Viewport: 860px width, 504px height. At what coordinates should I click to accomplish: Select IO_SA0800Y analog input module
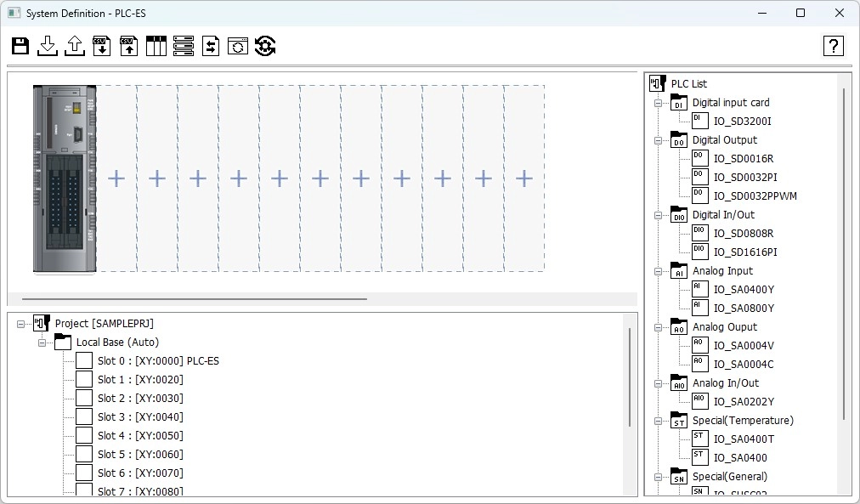[x=744, y=309]
